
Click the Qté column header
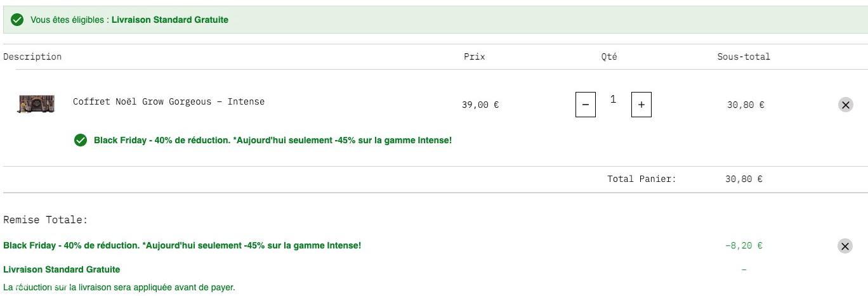point(609,56)
